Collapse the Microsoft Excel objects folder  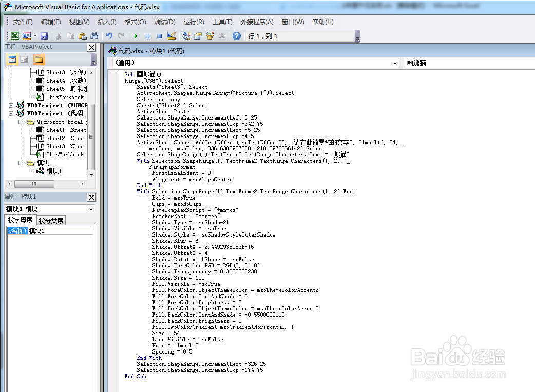point(21,122)
